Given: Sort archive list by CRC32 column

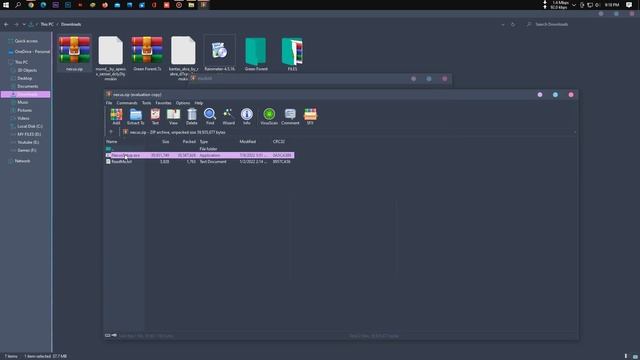Looking at the screenshot, I should [279, 142].
